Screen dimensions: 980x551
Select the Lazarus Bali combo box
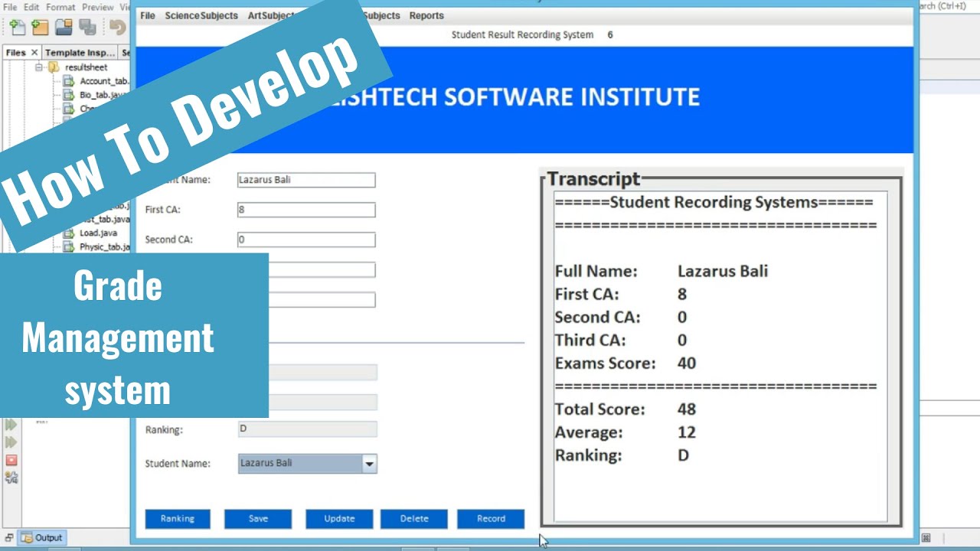click(307, 464)
